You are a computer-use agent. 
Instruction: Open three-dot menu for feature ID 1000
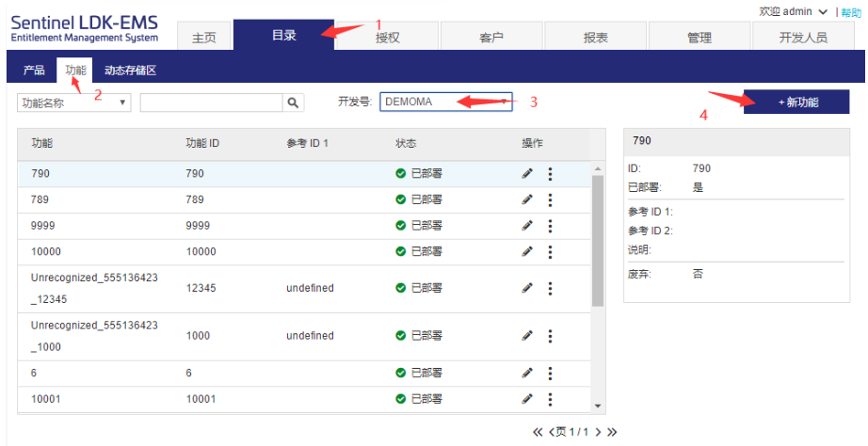click(550, 336)
